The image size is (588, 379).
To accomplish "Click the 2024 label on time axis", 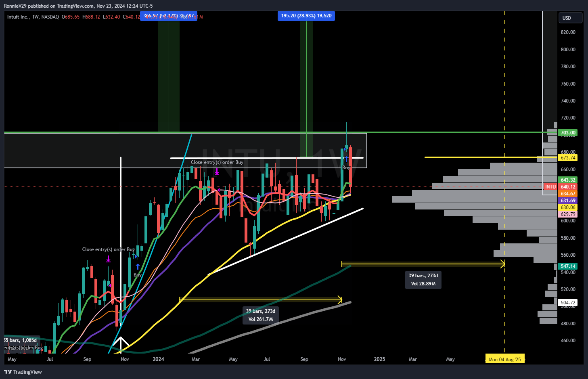I will 158,359.
